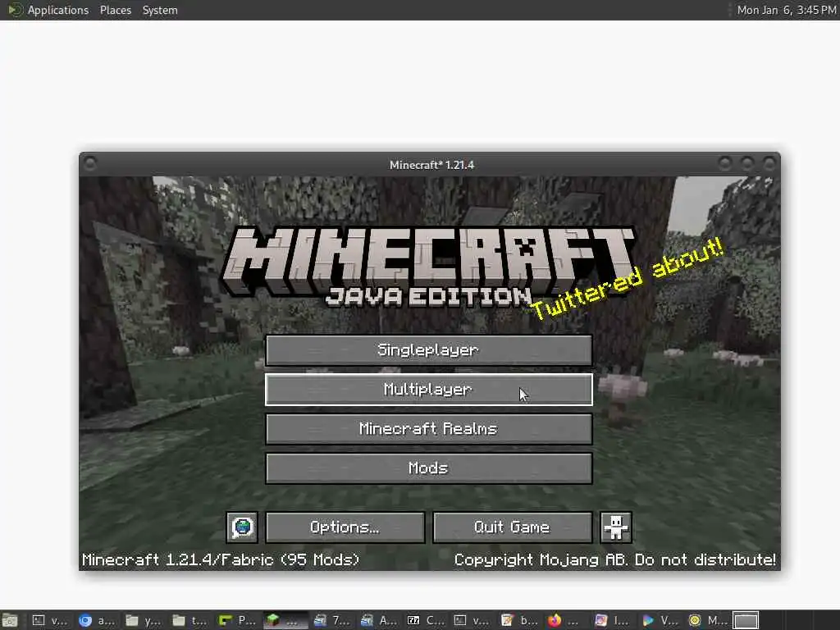Viewport: 840px width, 630px height.
Task: Open the System menu
Action: (x=160, y=10)
